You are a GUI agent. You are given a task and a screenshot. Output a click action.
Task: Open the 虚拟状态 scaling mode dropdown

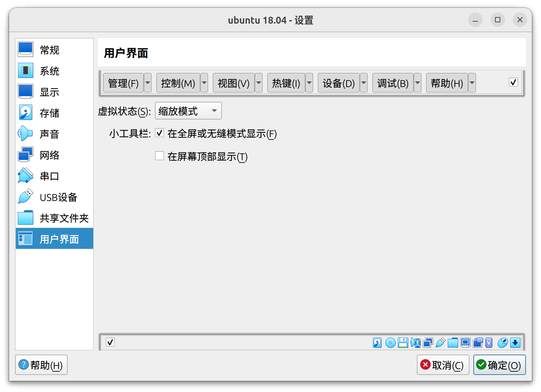[x=188, y=111]
